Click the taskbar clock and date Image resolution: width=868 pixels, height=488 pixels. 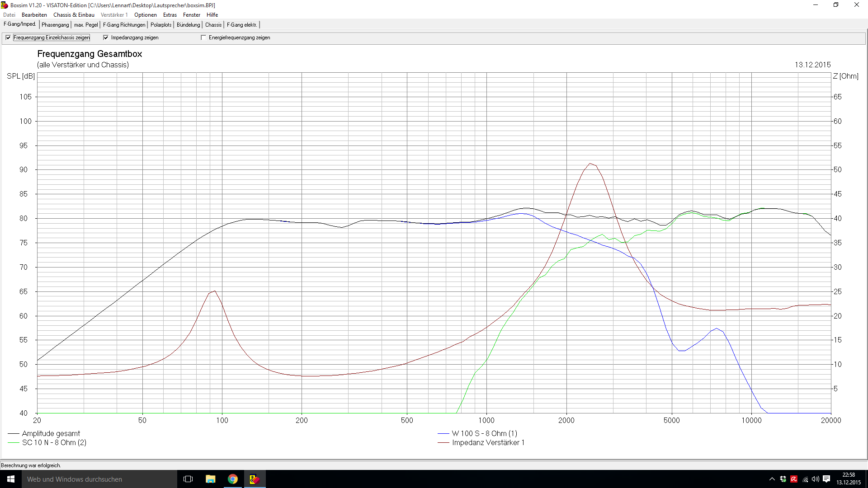[848, 479]
